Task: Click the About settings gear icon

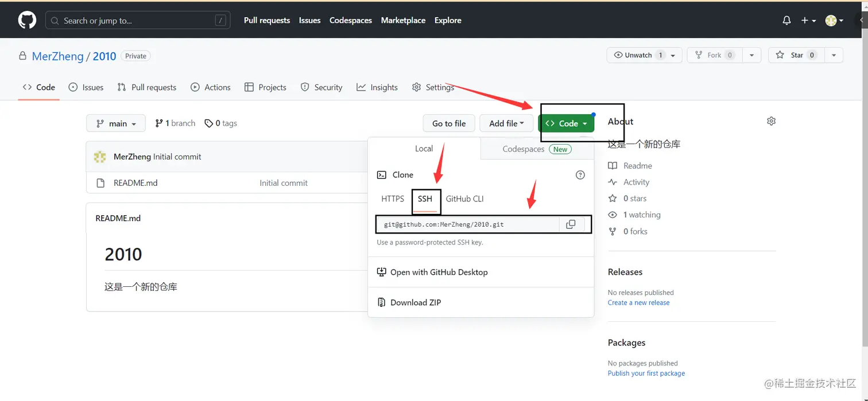Action: pos(771,121)
